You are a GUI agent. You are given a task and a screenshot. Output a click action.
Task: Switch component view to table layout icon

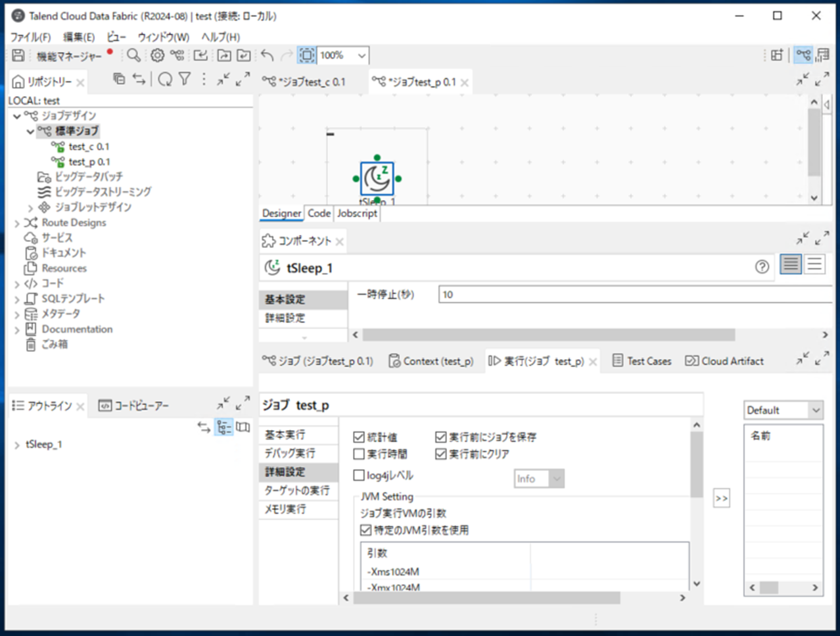coord(791,265)
